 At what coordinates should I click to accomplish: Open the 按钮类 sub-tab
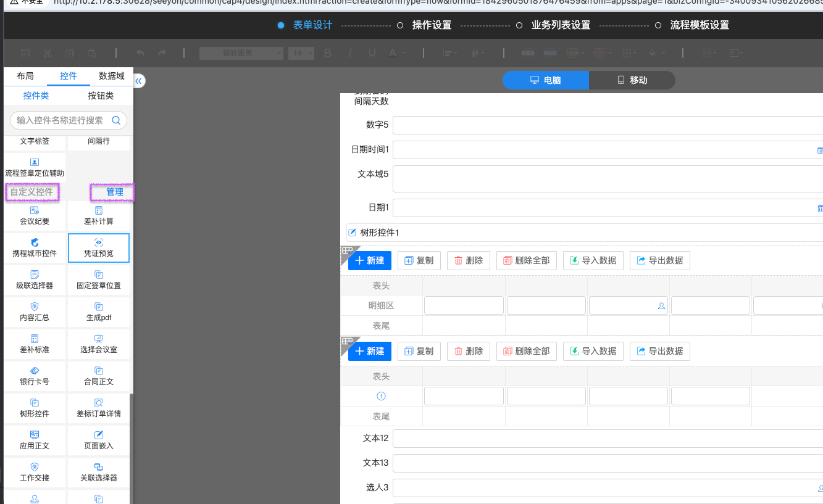pos(101,96)
